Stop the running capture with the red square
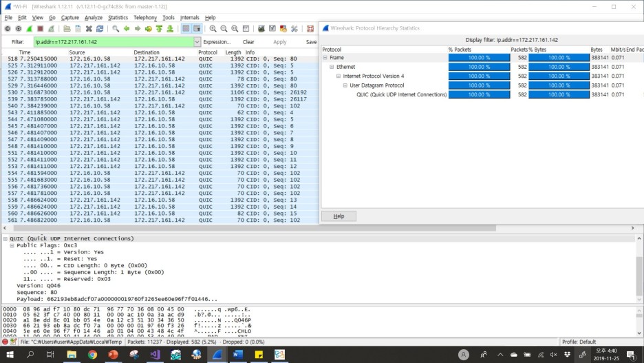Screen dimensions: 644x363 click(40, 28)
